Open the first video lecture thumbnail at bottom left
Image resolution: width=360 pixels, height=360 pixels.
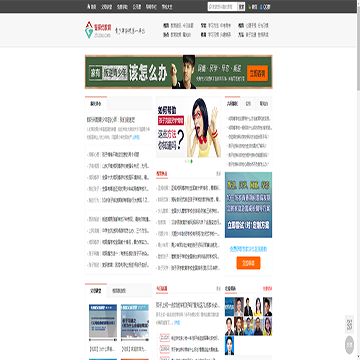click(103, 322)
